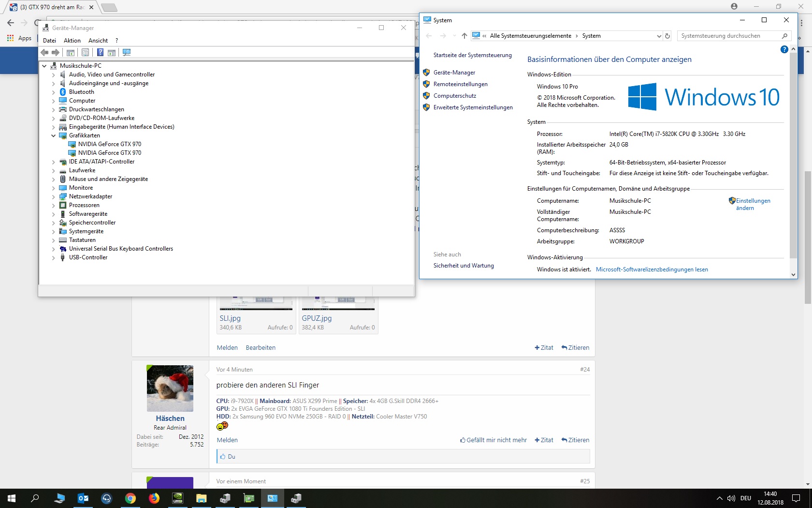Screen dimensions: 812x508
Task: Click the speaker volume icon in system tray
Action: click(731, 498)
